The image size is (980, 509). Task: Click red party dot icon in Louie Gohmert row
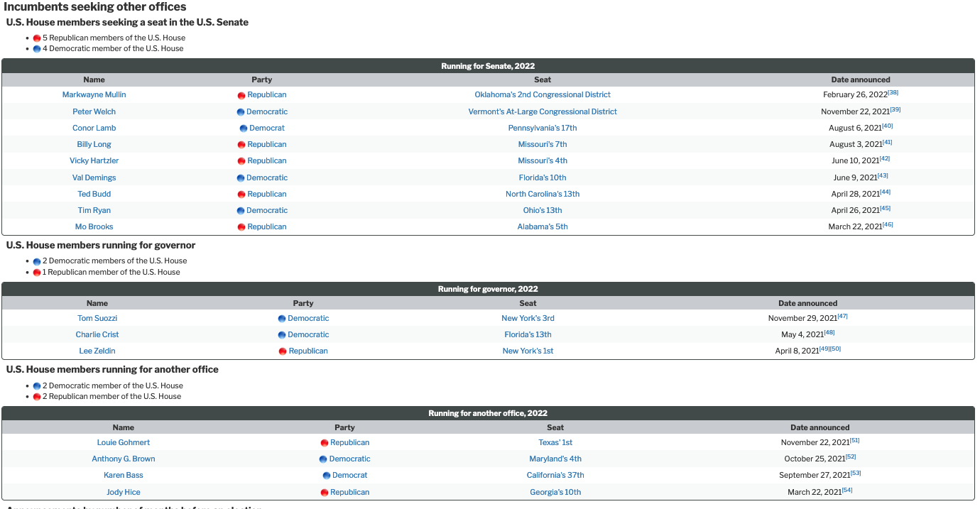pos(325,443)
